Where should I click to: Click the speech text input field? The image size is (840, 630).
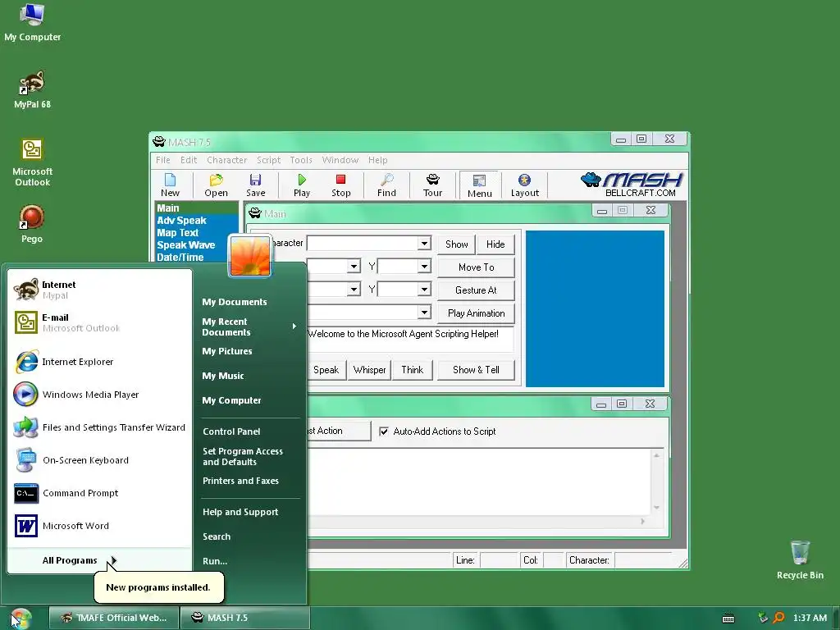(x=410, y=339)
